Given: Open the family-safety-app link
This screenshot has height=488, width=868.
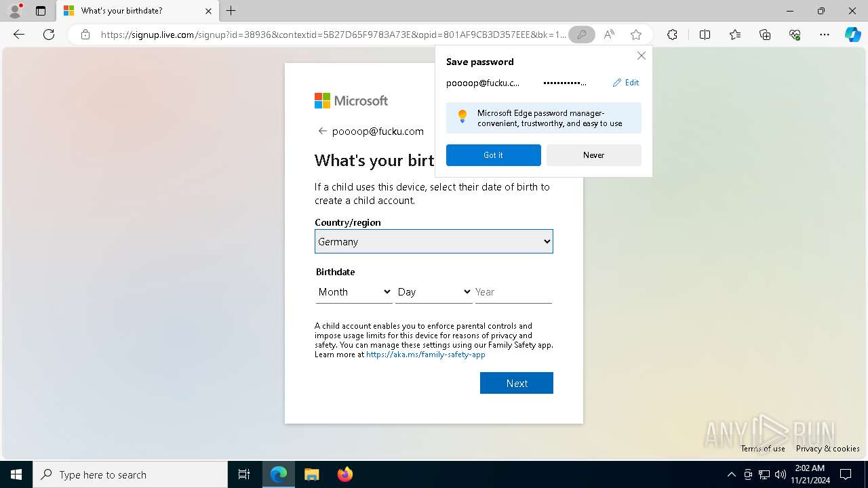Looking at the screenshot, I should coord(426,354).
